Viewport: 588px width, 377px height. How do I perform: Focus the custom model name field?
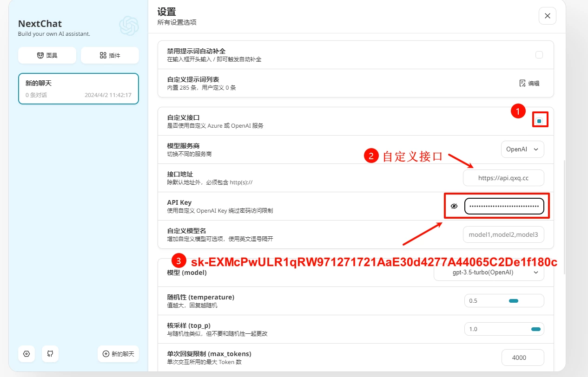(503, 234)
